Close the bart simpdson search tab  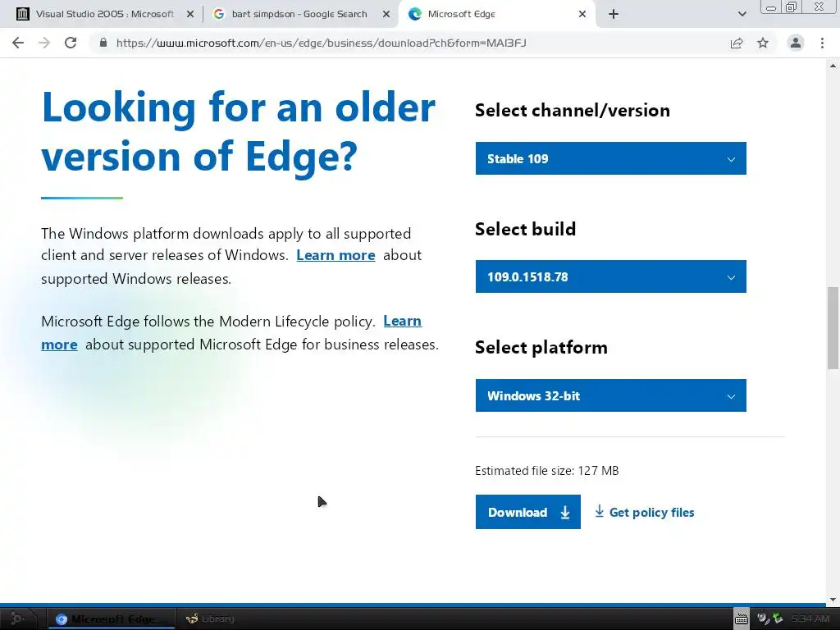pos(386,14)
